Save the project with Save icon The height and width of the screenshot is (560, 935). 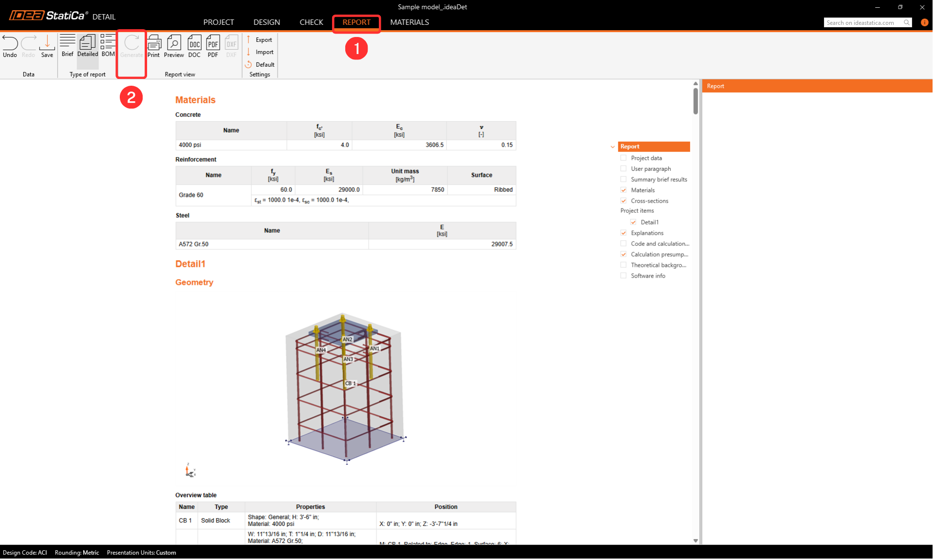(47, 44)
